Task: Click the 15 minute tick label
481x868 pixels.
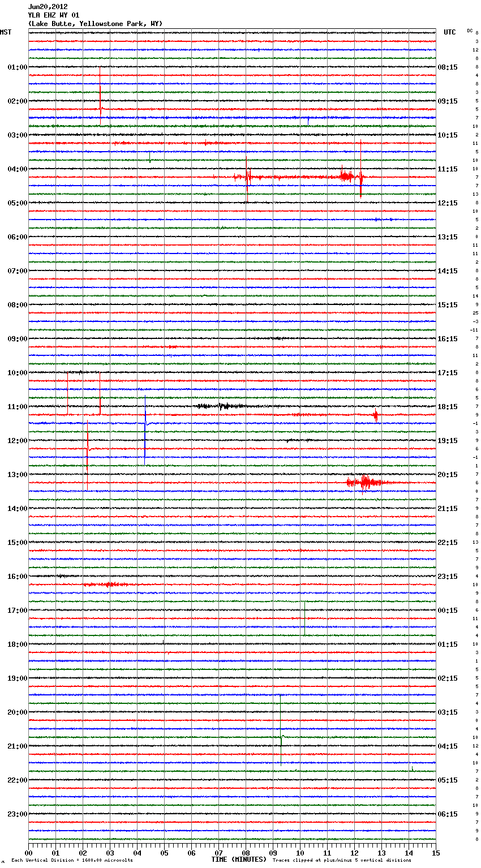Action: coord(436,853)
